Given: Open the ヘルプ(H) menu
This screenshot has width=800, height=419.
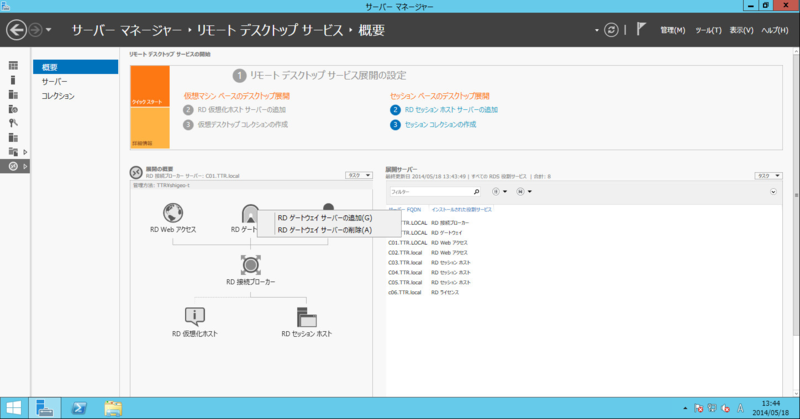Looking at the screenshot, I should (x=775, y=30).
